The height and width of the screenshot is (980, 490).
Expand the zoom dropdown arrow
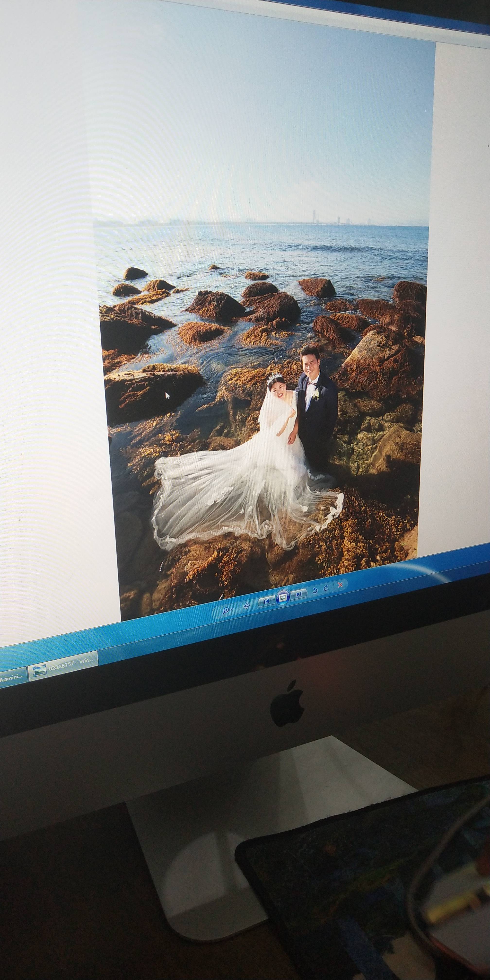coord(232,609)
